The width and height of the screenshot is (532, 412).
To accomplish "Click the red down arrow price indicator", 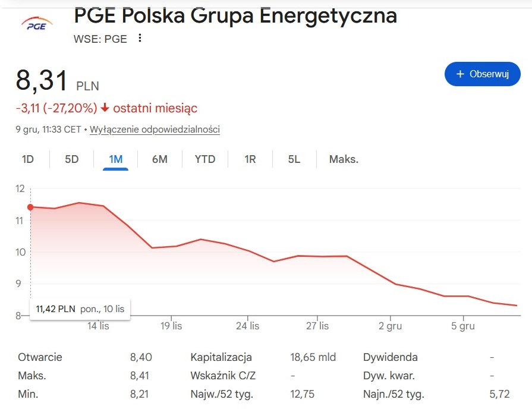I will pyautogui.click(x=105, y=108).
